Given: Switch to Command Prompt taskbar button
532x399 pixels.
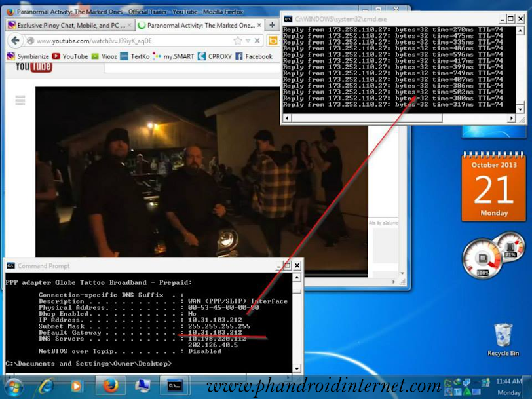Looking at the screenshot, I should coord(175,386).
